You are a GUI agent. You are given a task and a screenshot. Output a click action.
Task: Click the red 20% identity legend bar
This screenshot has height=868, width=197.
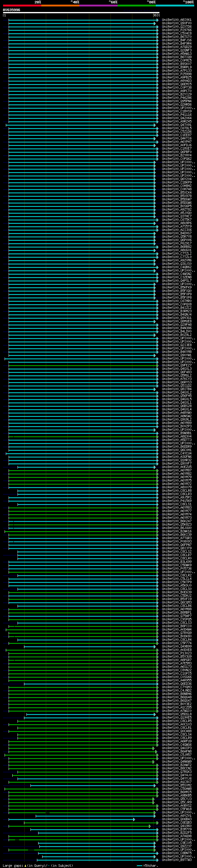pyautogui.click(x=22, y=6)
